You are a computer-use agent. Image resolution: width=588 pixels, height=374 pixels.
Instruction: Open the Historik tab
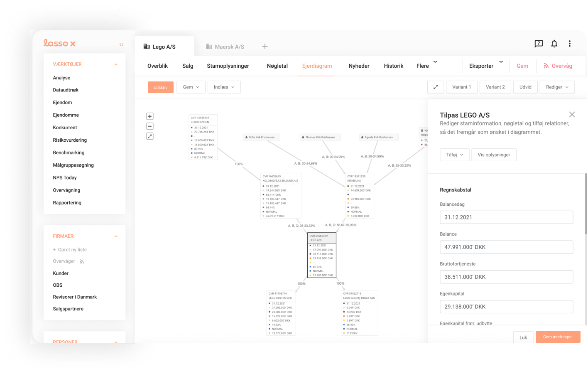[394, 66]
